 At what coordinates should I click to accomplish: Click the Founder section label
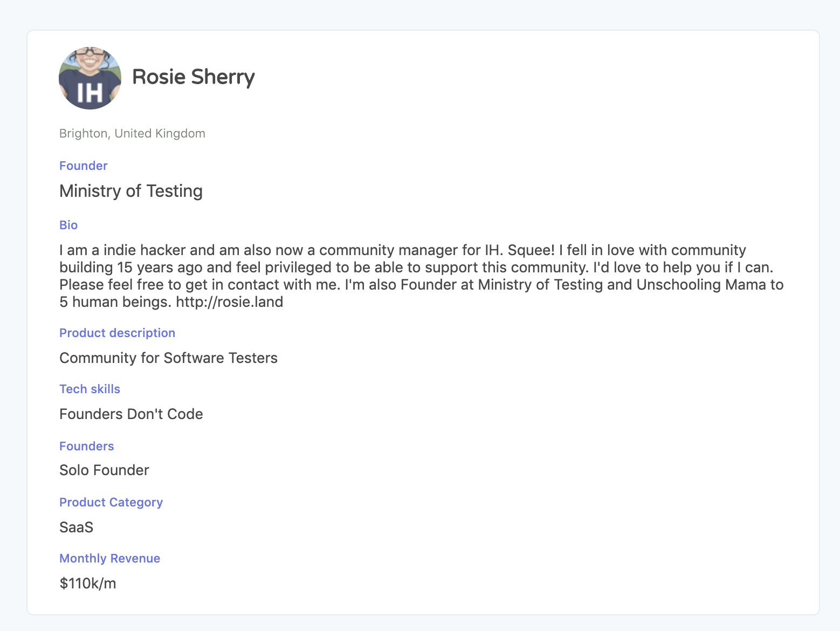click(84, 166)
